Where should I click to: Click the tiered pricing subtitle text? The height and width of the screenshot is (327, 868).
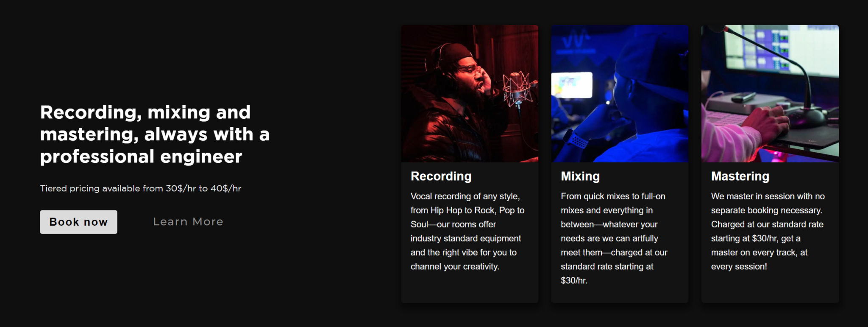tap(140, 188)
